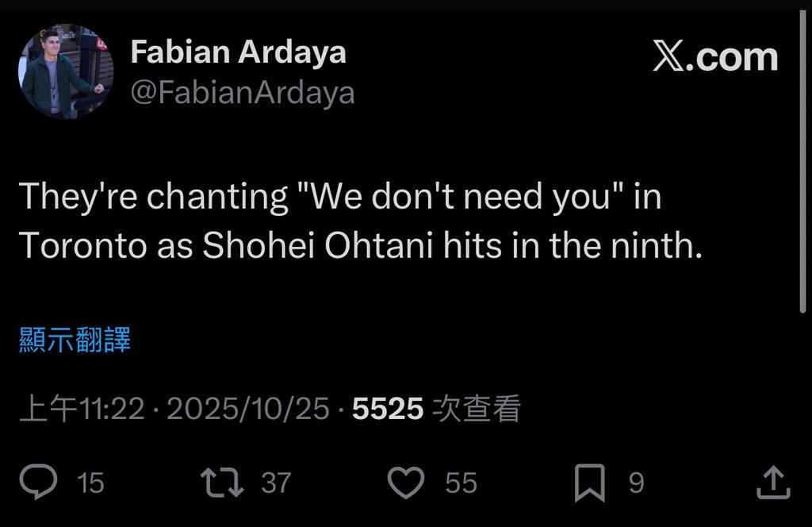Click the 上午11:22 timestamp
812x527 pixels.
click(x=82, y=409)
